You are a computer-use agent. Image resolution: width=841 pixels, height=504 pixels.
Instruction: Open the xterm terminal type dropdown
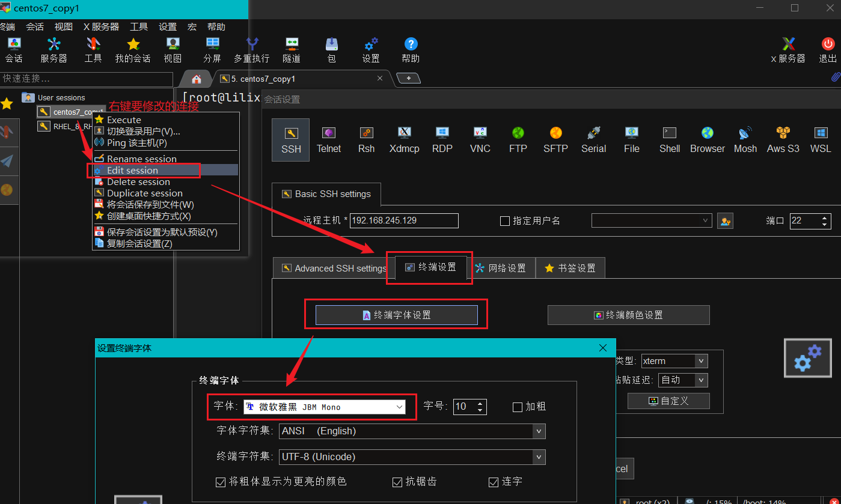pyautogui.click(x=674, y=361)
